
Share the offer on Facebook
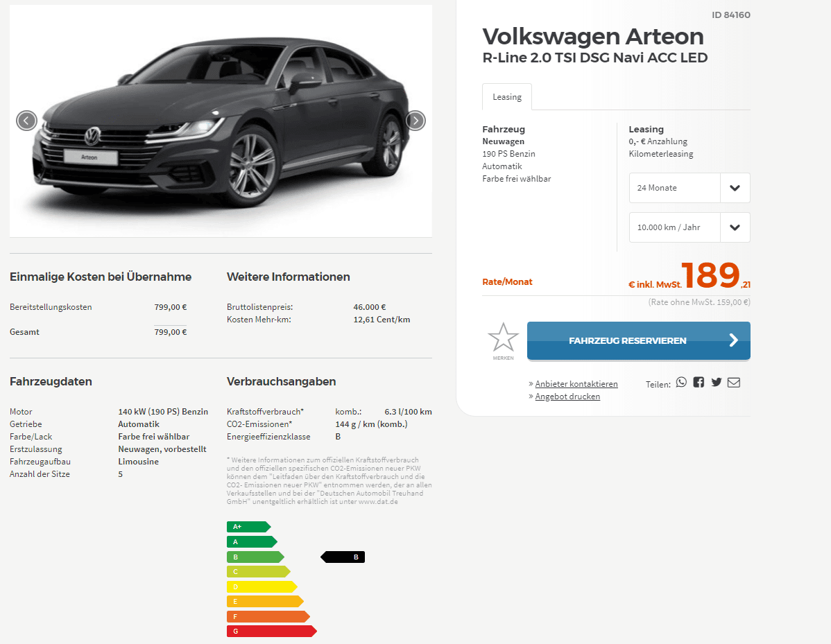click(699, 383)
